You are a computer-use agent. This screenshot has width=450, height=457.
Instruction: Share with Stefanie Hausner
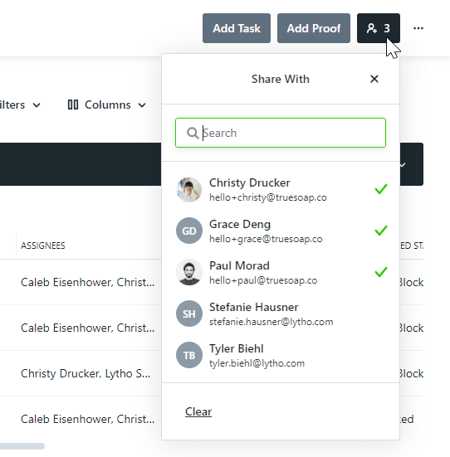click(x=280, y=314)
